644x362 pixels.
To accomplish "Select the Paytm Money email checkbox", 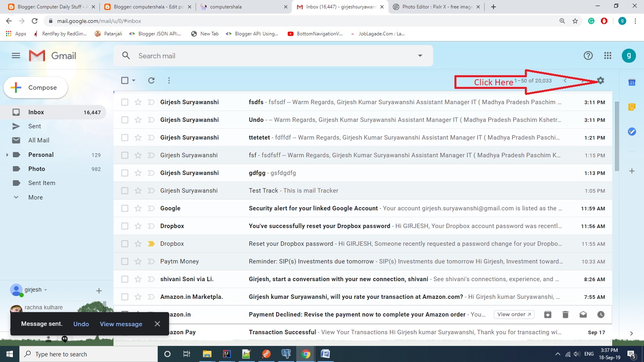I will tap(125, 261).
